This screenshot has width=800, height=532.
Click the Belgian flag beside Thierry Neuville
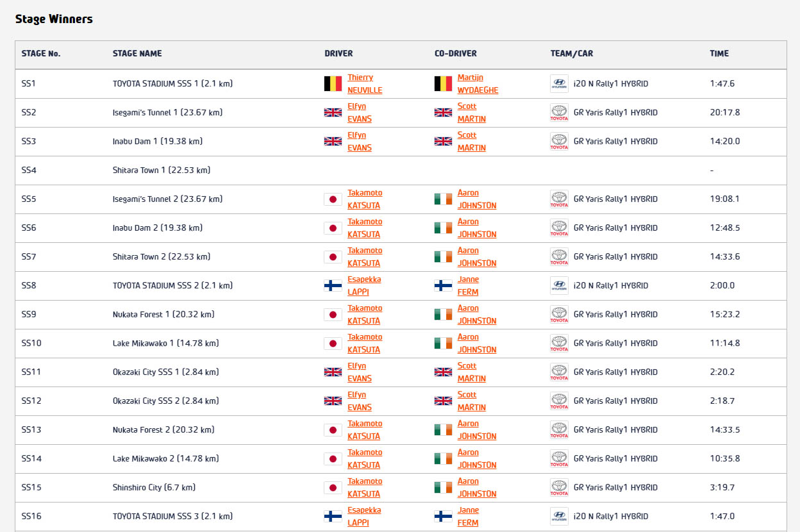333,84
